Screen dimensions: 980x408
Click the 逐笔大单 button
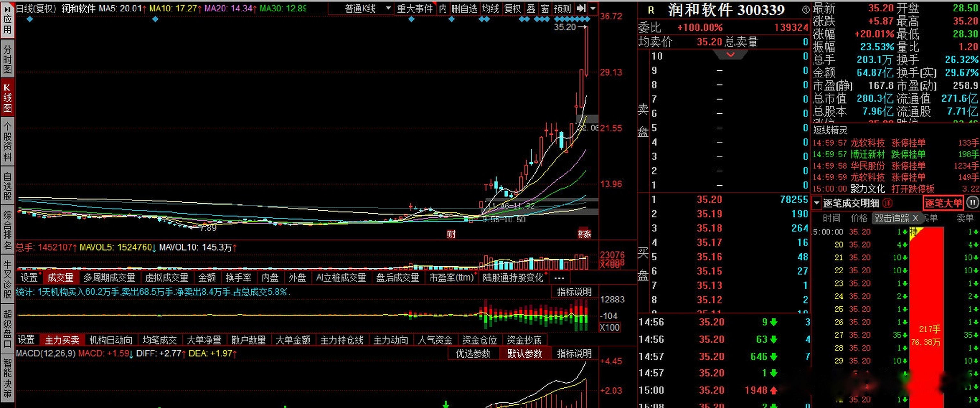[x=943, y=203]
